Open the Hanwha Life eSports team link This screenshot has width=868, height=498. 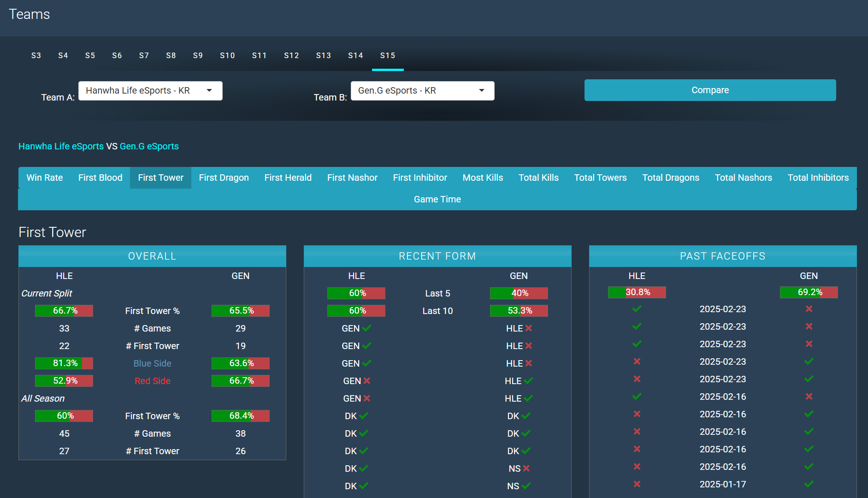pyautogui.click(x=61, y=146)
